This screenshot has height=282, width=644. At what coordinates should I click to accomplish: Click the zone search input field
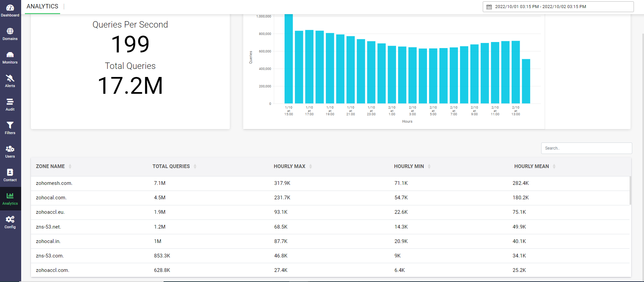pos(586,148)
